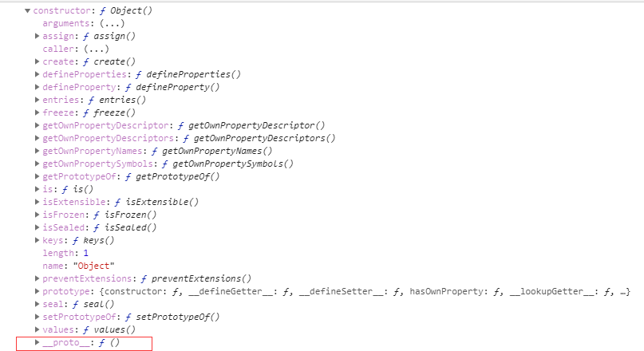
Task: Invoke the caller getter (...)
Action: 97,49
